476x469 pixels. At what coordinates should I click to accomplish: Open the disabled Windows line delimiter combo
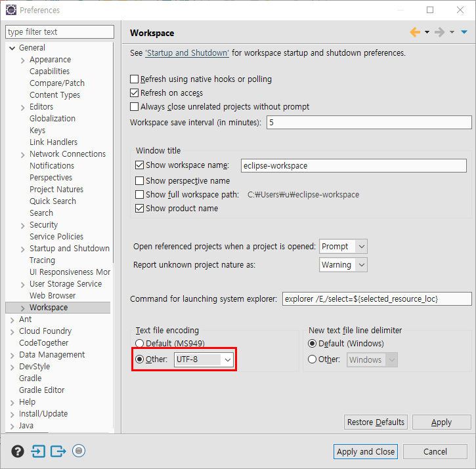[x=372, y=360]
